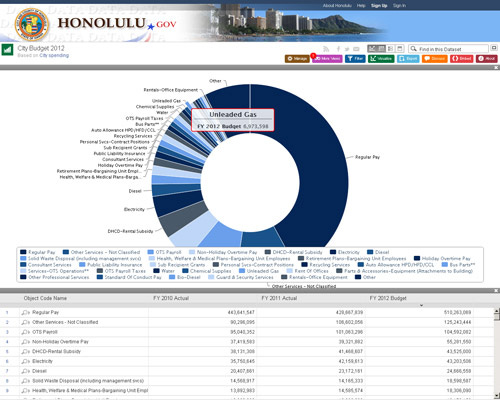
Task: Click the green chart dataset icon beside City Budget 2012
Action: coord(7,50)
